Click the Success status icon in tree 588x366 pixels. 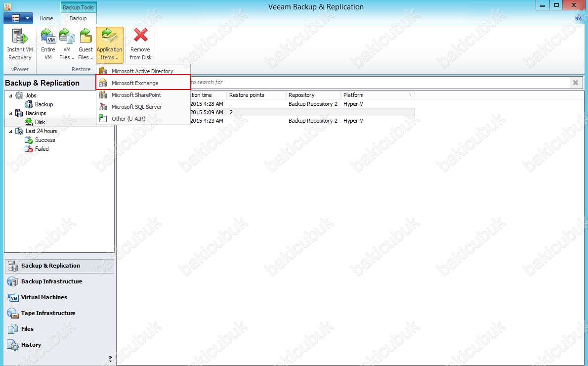coord(29,140)
